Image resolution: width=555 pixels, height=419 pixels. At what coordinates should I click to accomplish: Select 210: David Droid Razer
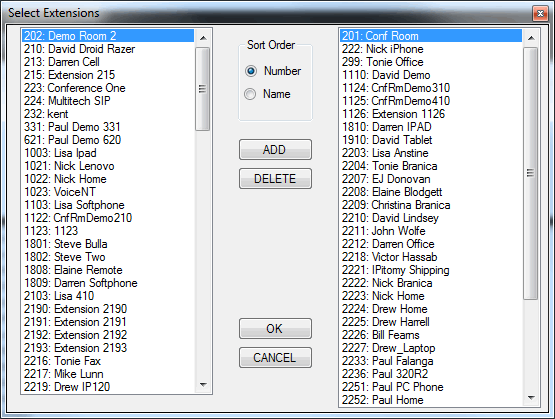coord(108,49)
